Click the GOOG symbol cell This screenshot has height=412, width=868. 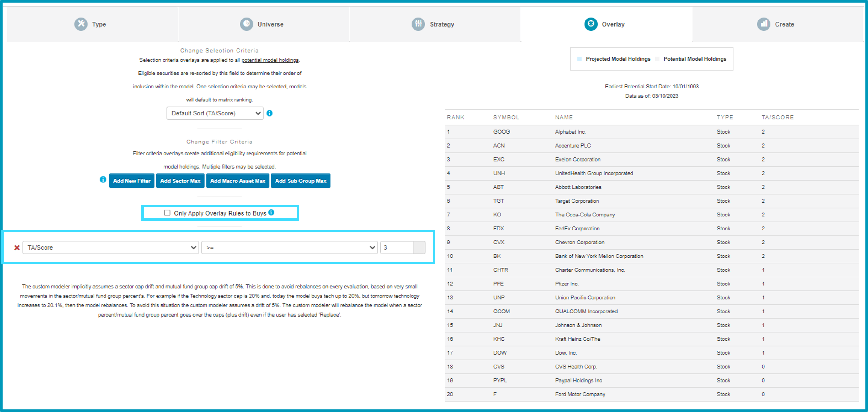(x=501, y=132)
